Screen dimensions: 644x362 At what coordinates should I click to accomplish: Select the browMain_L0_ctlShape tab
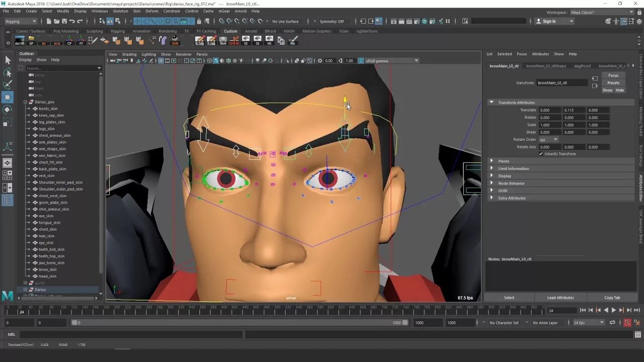point(546,66)
